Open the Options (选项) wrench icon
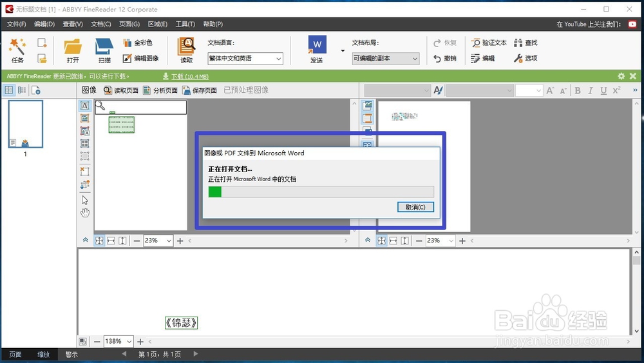Viewport: 644px width, 363px height. click(526, 59)
